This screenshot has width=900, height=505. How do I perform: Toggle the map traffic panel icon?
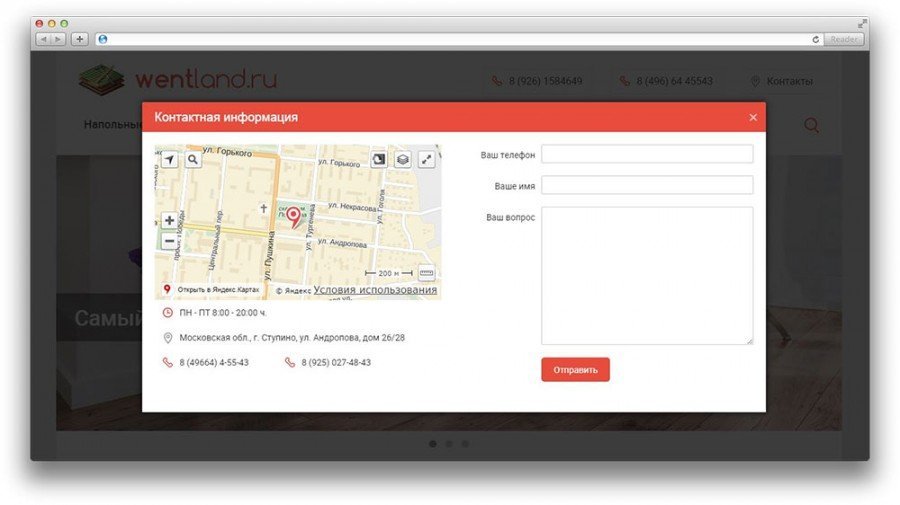tap(378, 159)
